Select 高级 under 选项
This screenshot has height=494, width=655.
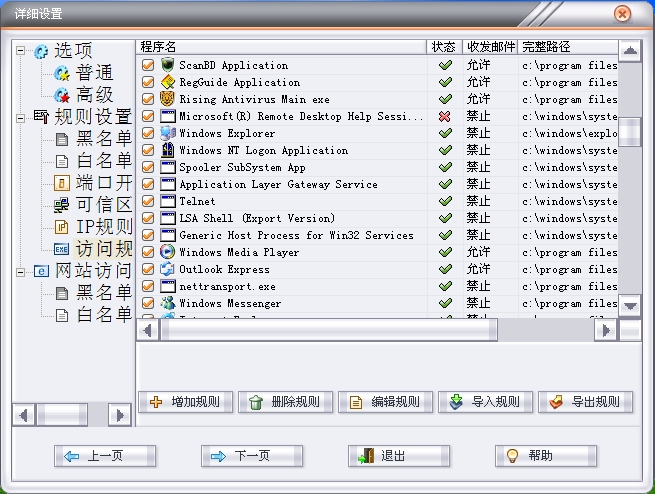point(94,95)
